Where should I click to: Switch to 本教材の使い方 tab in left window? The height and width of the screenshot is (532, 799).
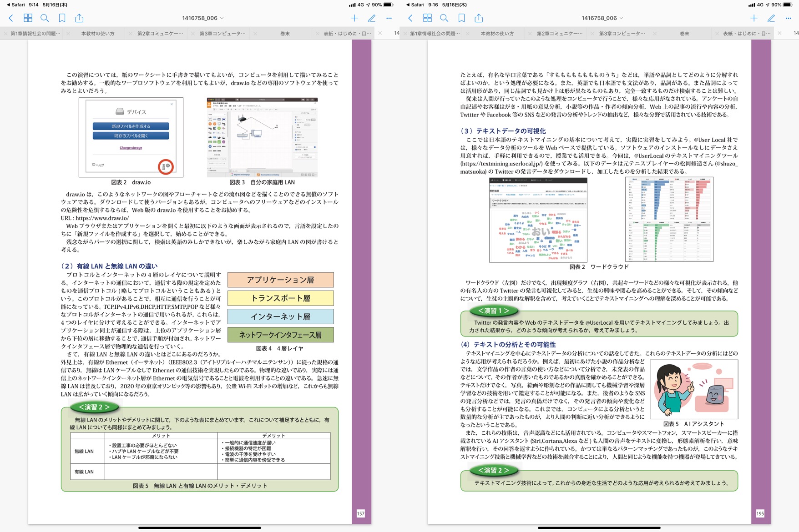click(98, 33)
